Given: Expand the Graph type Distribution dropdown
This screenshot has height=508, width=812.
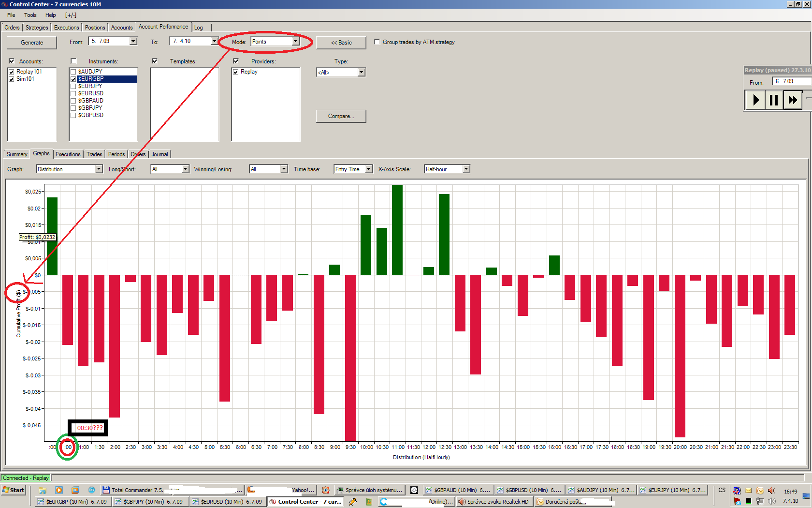Looking at the screenshot, I should (69, 169).
